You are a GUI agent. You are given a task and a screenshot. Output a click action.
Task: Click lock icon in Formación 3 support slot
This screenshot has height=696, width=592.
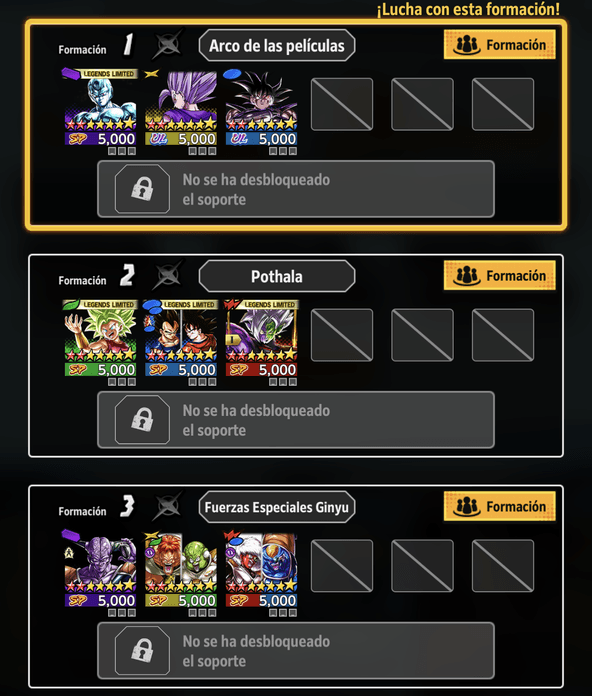point(142,650)
